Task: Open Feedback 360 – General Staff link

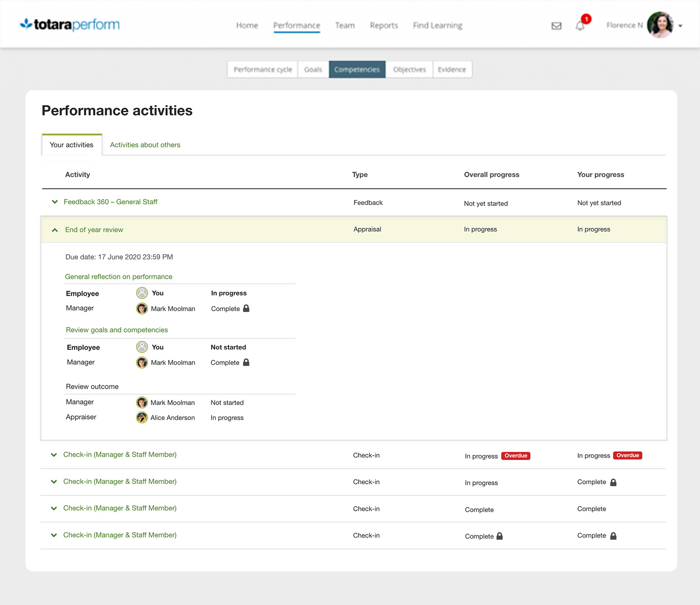Action: coord(110,202)
